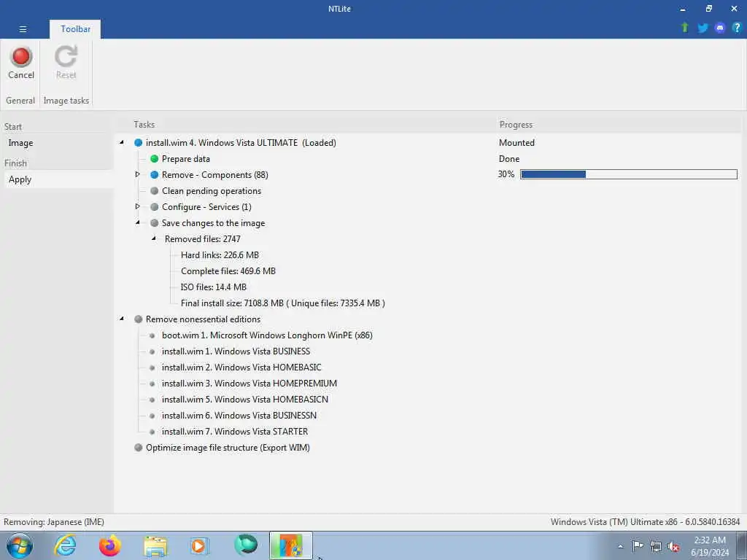747x560 pixels.
Task: Select the Toolbar tab
Action: pyautogui.click(x=75, y=29)
